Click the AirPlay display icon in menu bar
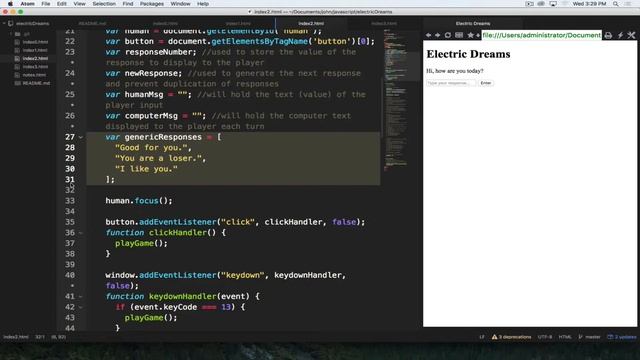 click(x=553, y=4)
